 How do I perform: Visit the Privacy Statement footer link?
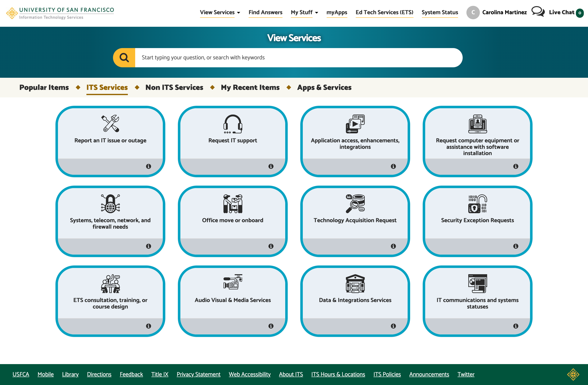pos(198,374)
